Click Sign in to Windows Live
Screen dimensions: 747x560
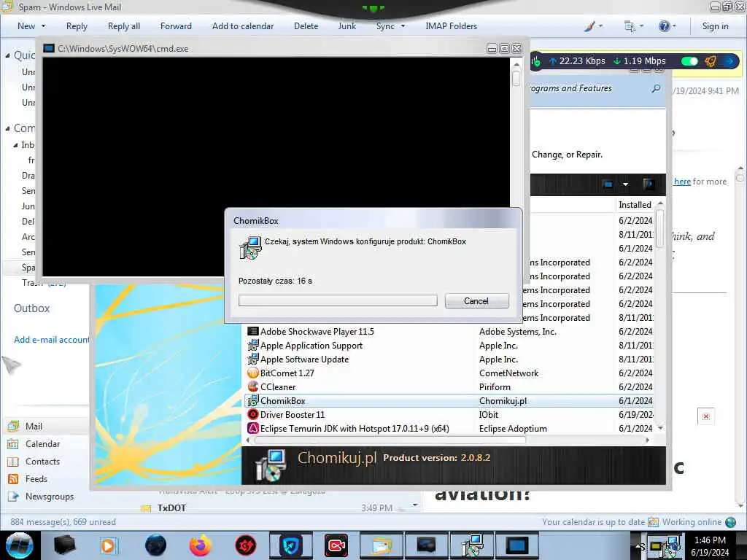point(715,26)
